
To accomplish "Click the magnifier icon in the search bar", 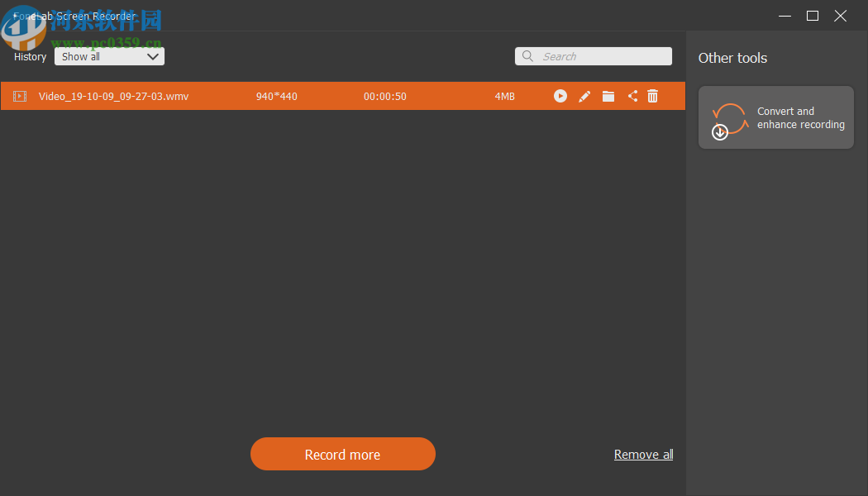I will coord(527,56).
